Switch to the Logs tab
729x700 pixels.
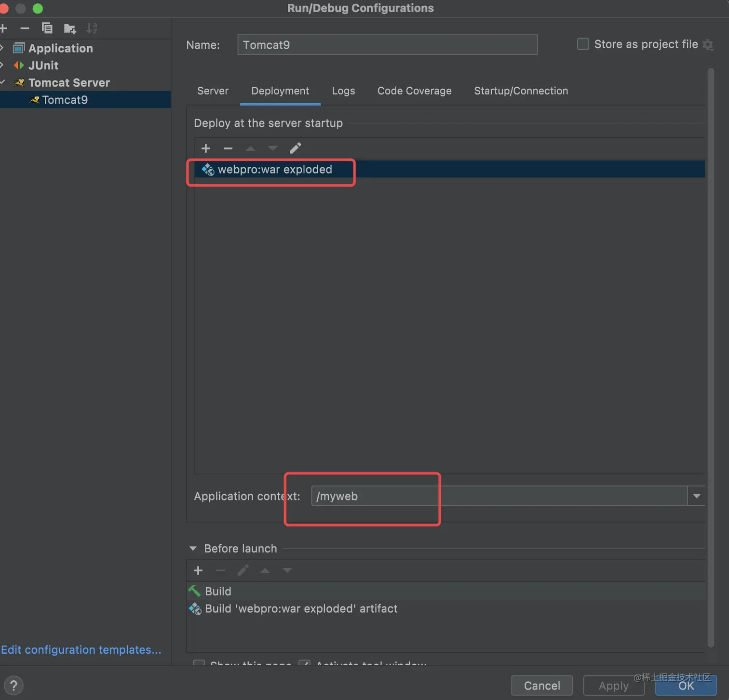pyautogui.click(x=343, y=91)
